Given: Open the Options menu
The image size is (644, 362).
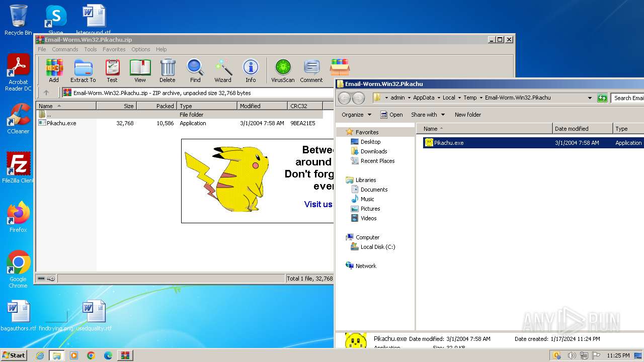Looking at the screenshot, I should [x=141, y=49].
